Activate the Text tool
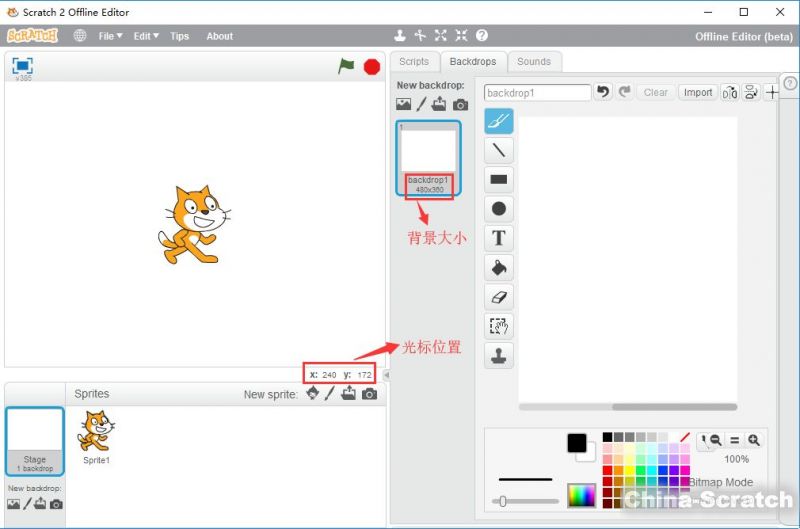The image size is (800, 529). coord(498,238)
